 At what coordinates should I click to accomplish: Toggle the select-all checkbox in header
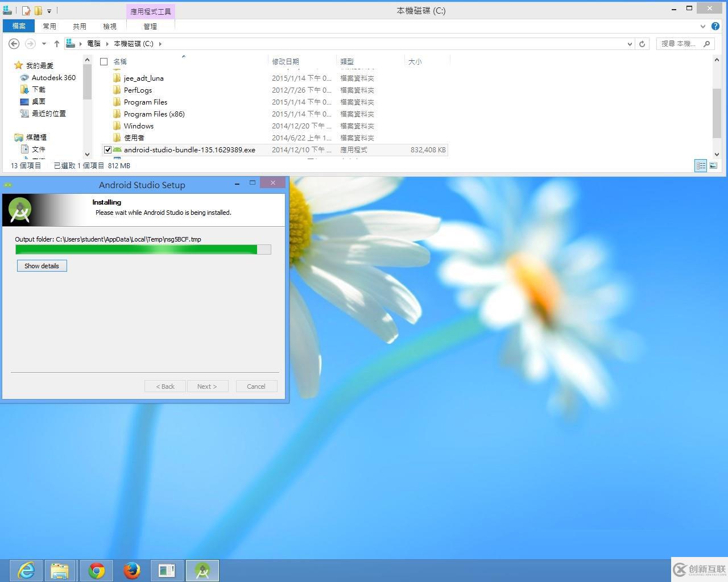104,61
